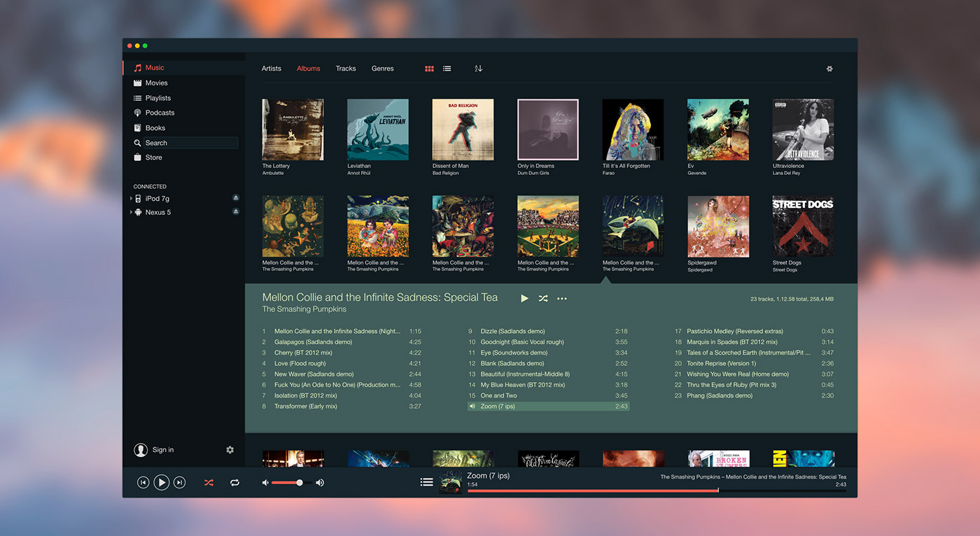Image resolution: width=980 pixels, height=536 pixels.
Task: Switch to the Genres tab
Action: point(383,69)
